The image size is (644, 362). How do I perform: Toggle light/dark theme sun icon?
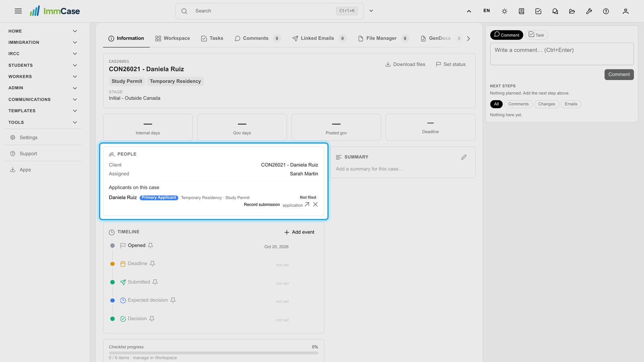point(504,11)
